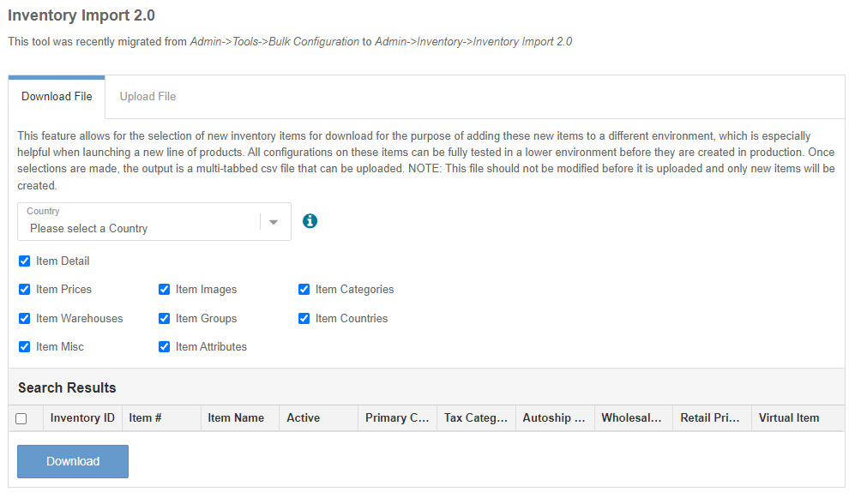Uncheck the Item Groups checkbox
Image resolution: width=849 pixels, height=504 pixels.
[165, 319]
